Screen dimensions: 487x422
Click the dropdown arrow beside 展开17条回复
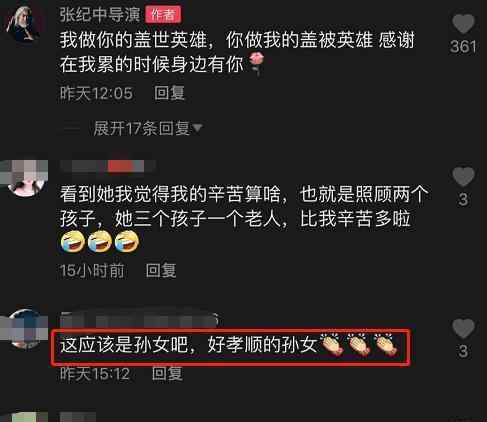tap(197, 128)
